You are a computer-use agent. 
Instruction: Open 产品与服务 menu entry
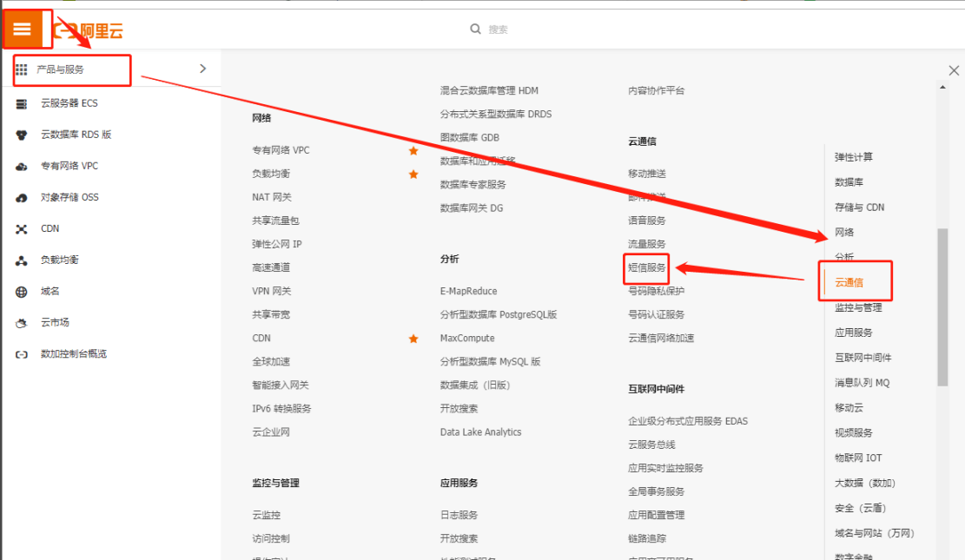tap(60, 69)
